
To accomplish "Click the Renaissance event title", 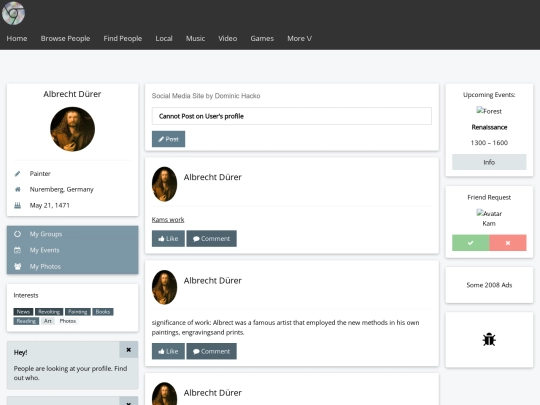I will coord(489,127).
